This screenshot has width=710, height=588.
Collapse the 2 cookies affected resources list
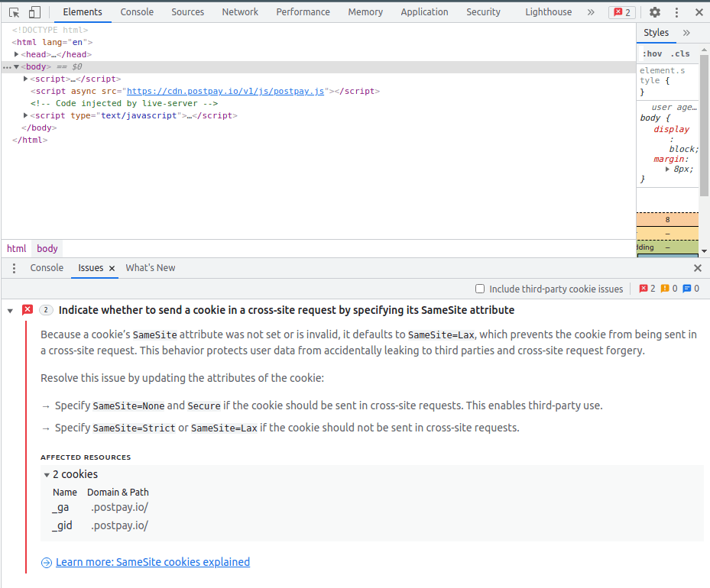(47, 475)
